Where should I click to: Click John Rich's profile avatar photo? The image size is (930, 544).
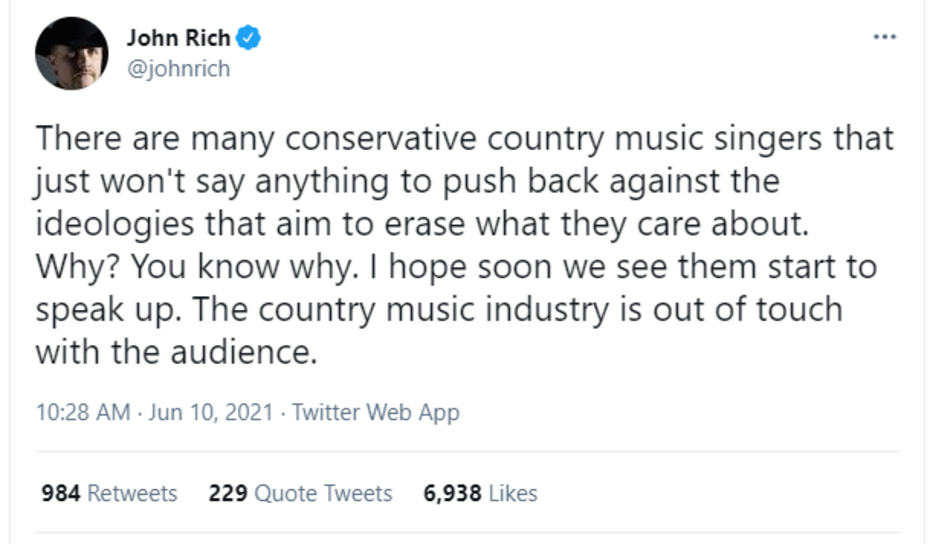pos(71,53)
